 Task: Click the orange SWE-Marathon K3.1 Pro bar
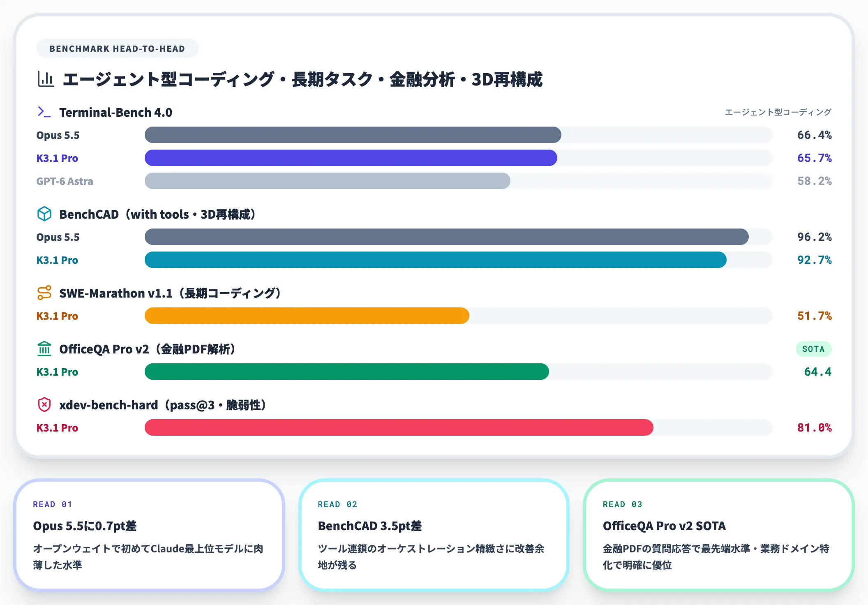click(x=307, y=316)
